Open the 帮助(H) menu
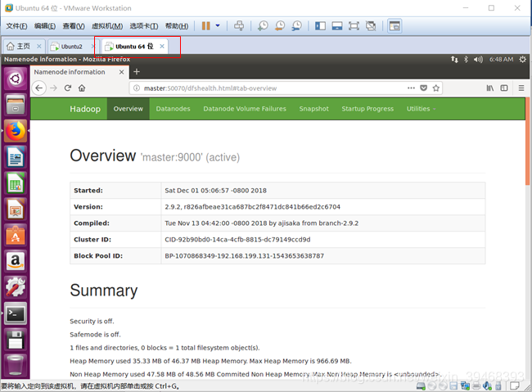Image resolution: width=532 pixels, height=392 pixels. coord(177,26)
